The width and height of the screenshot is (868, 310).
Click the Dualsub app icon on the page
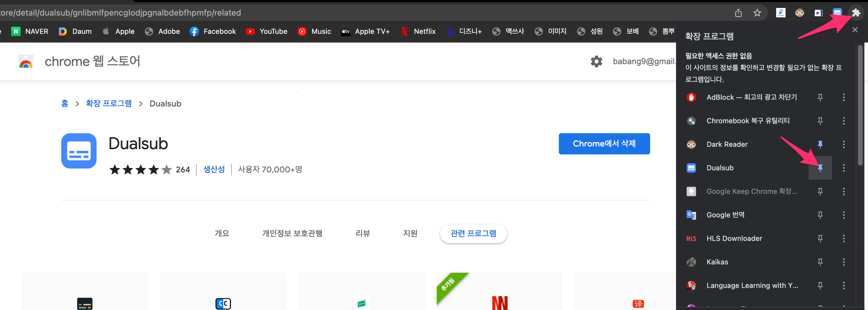[x=79, y=151]
